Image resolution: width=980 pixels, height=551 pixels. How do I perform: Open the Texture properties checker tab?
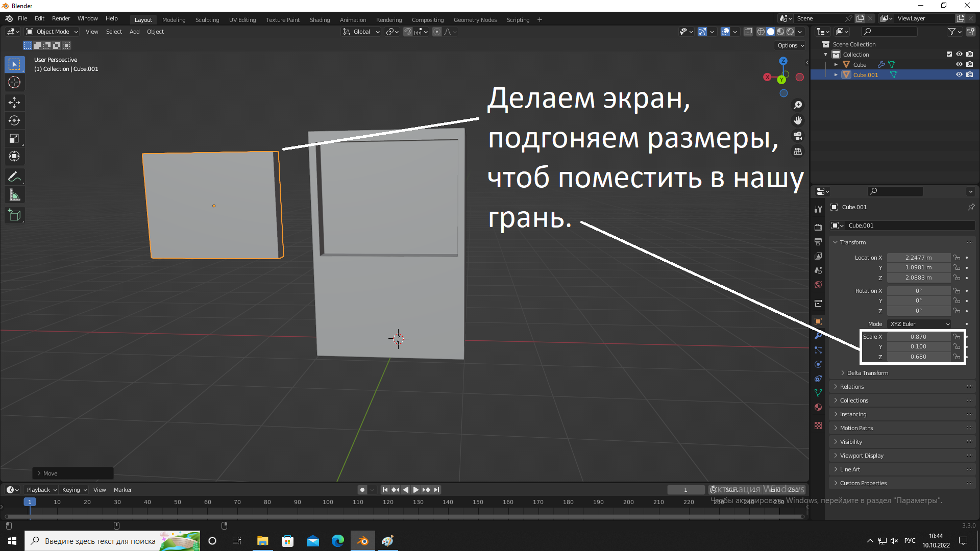click(x=818, y=425)
